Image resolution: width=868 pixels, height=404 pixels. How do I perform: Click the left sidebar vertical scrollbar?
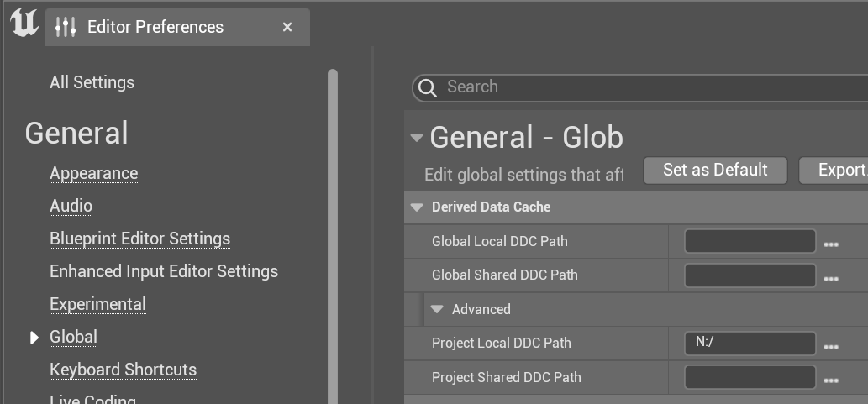[x=333, y=236]
